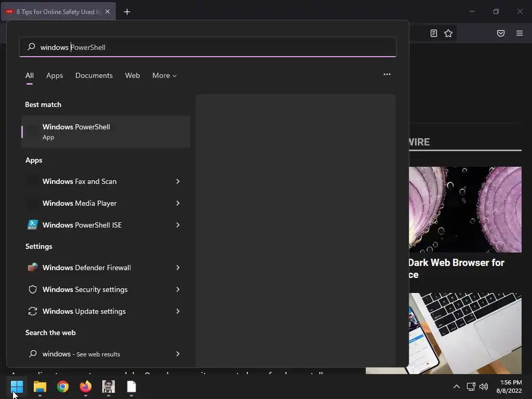Viewport: 532px width, 399px height.
Task: Switch to the Documents search tab
Action: click(94, 75)
